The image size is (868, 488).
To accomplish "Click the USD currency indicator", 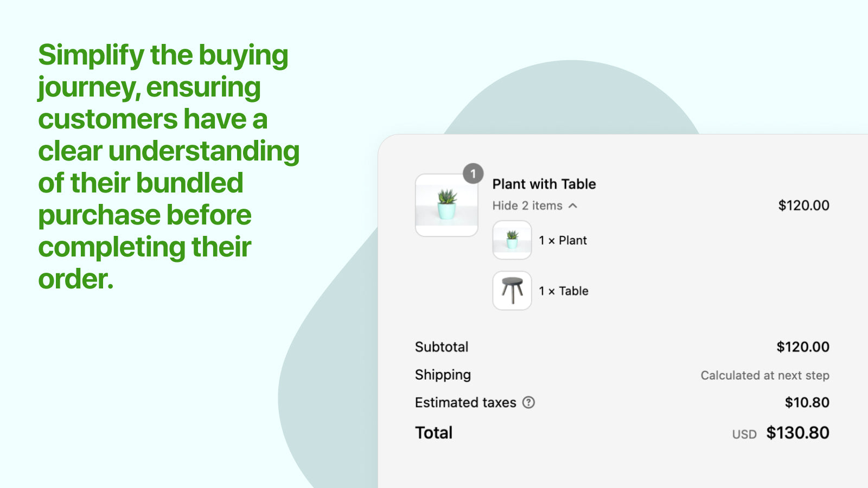I will (x=744, y=434).
